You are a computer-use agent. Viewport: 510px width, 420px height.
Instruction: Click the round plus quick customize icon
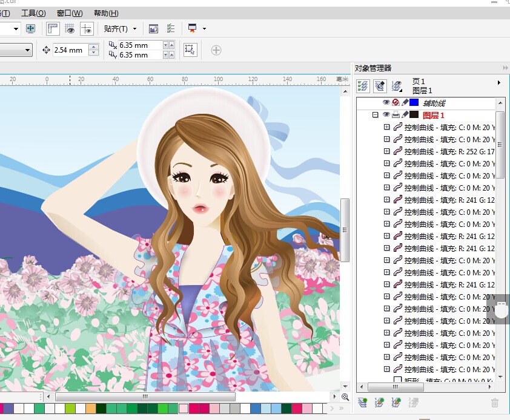(x=216, y=50)
